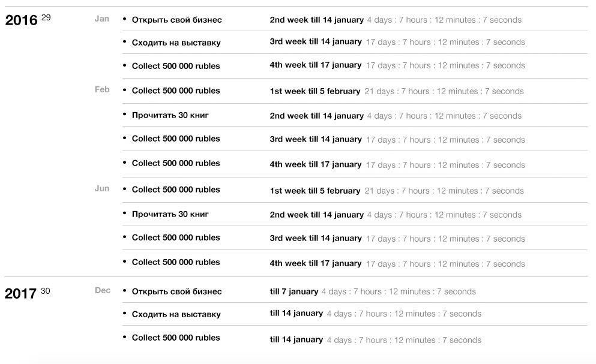Open Dec's "Collect 500 000 rubles" goal
This screenshot has width=596, height=364.
[176, 338]
